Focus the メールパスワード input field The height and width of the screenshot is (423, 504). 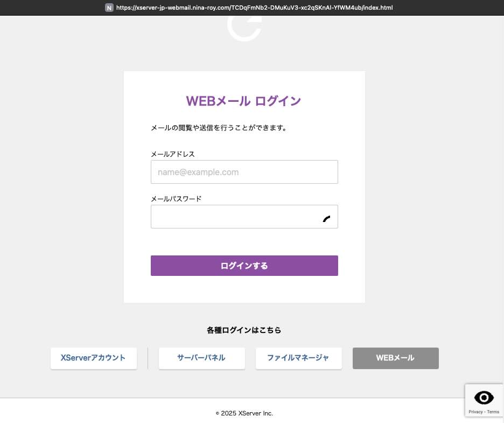click(x=234, y=217)
